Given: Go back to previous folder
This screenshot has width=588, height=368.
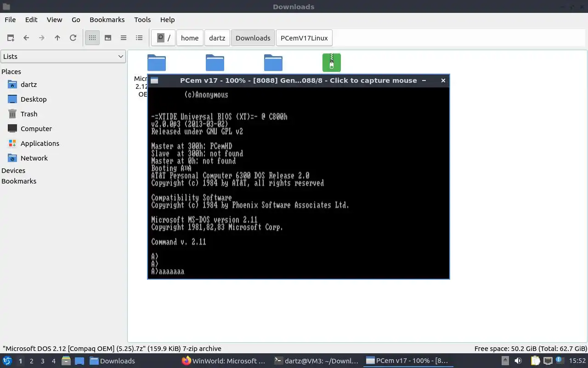Looking at the screenshot, I should [26, 38].
